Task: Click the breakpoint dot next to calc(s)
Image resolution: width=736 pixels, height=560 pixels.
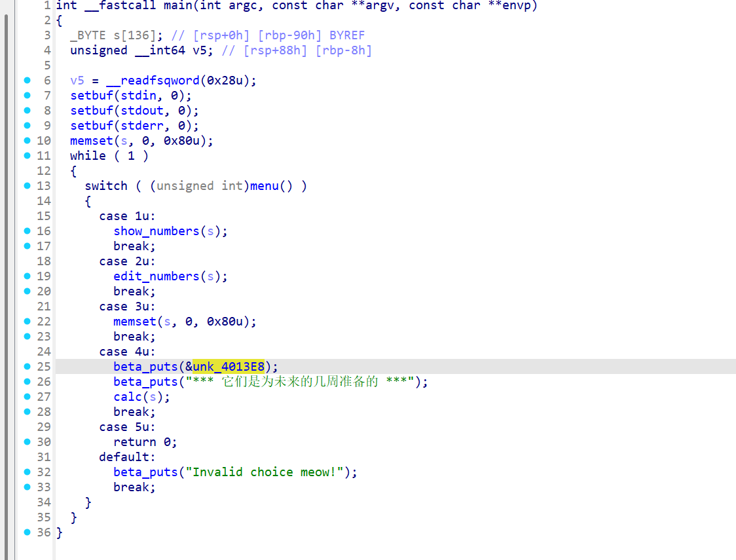Action: coord(27,397)
